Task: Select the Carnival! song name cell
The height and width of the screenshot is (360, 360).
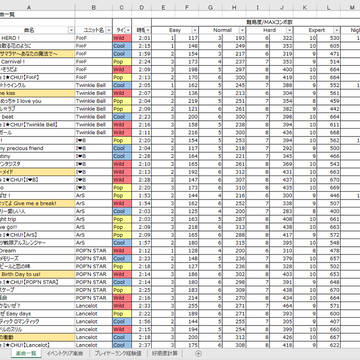Action: (x=37, y=62)
